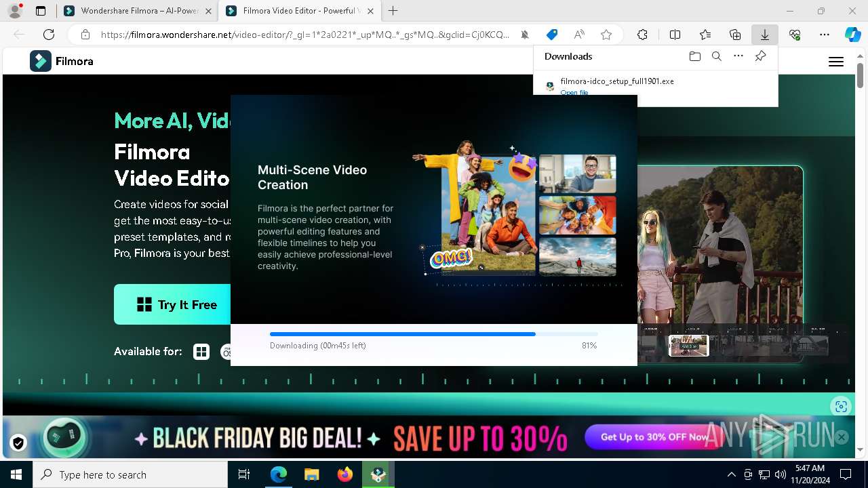Open Edge Settings and more menu
868x488 pixels.
tap(825, 35)
